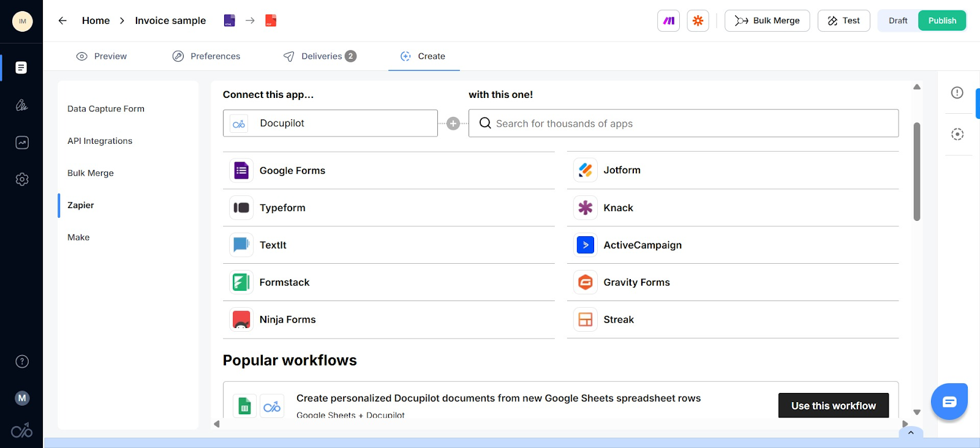Click the plus connector between apps

tap(453, 124)
